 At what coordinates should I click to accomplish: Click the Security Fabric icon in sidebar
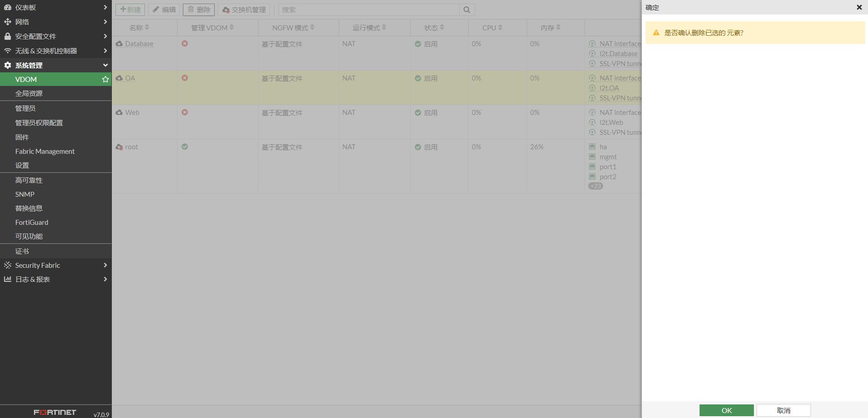8,265
